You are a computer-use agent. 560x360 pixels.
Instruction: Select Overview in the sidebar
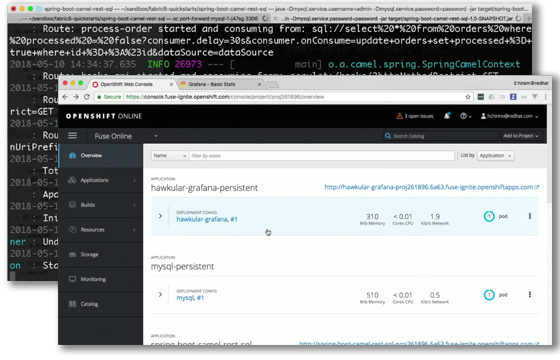pos(101,155)
